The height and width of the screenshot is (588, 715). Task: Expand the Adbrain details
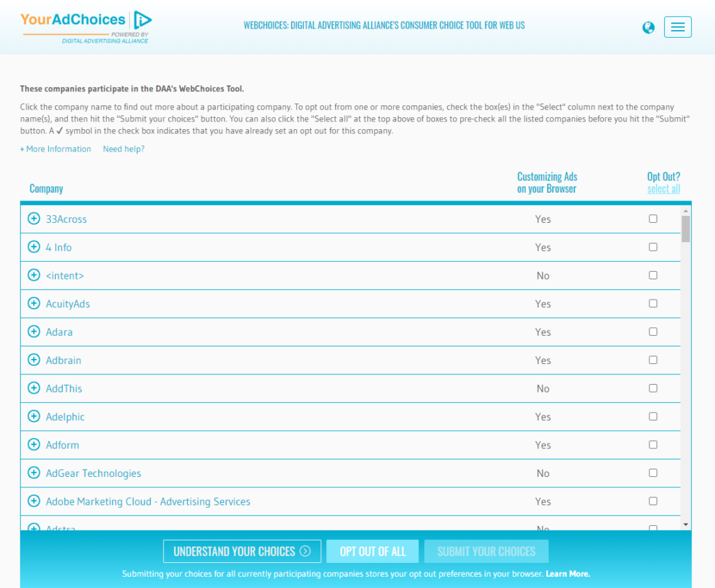(34, 360)
